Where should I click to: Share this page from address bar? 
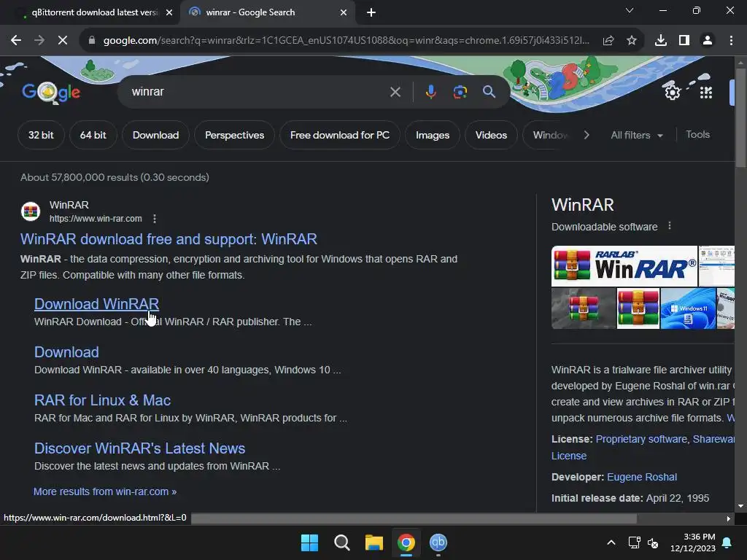pos(608,41)
